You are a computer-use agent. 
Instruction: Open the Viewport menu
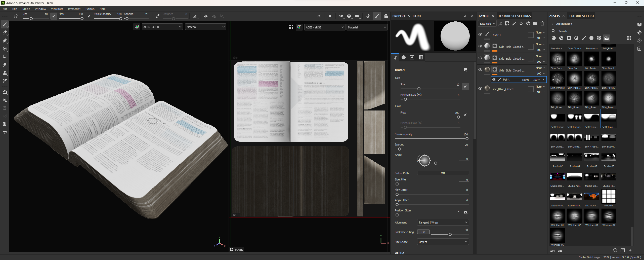click(57, 9)
